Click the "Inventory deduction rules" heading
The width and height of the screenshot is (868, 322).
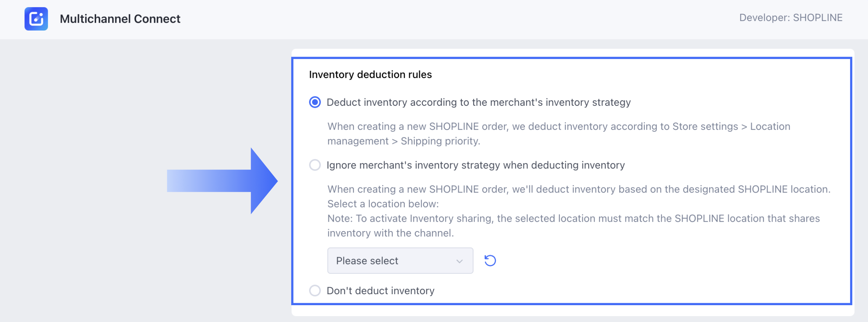(370, 74)
